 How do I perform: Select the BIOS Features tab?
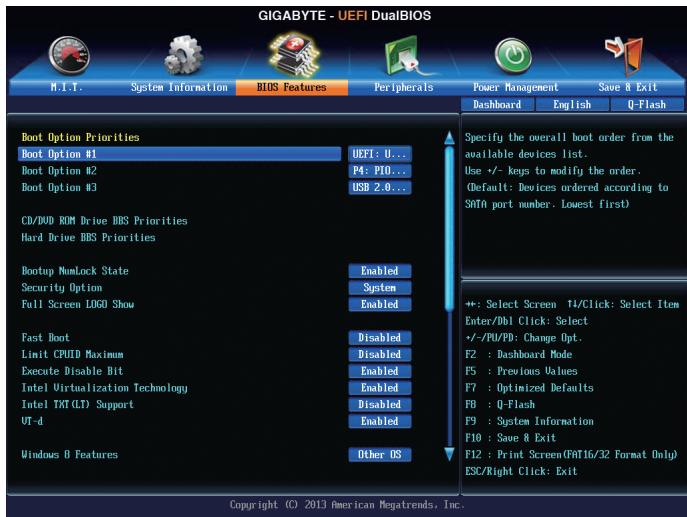[x=292, y=87]
